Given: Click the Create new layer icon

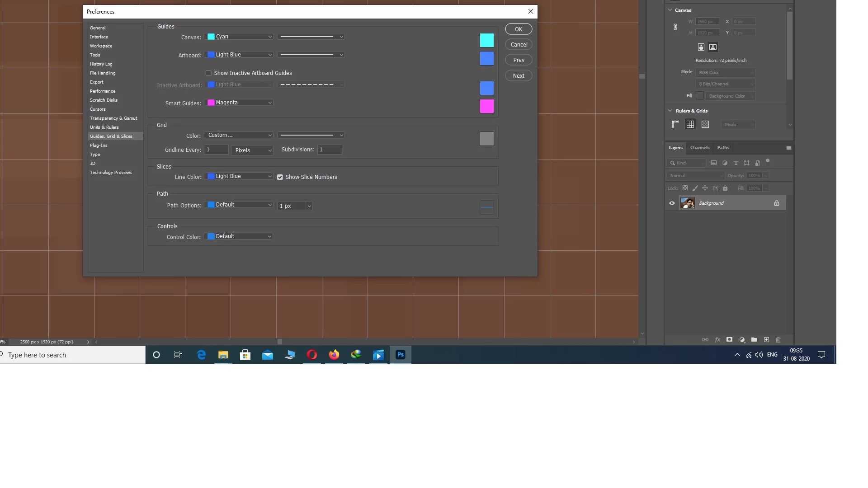Looking at the screenshot, I should coord(766,340).
